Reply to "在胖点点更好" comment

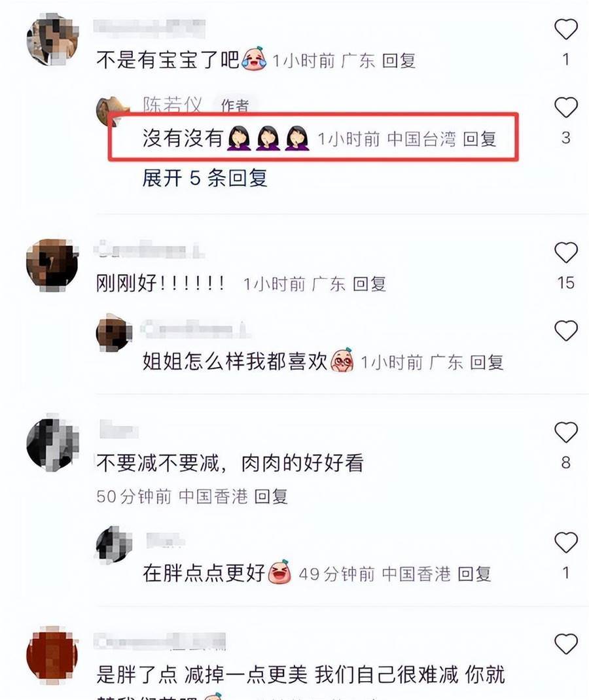tap(474, 574)
